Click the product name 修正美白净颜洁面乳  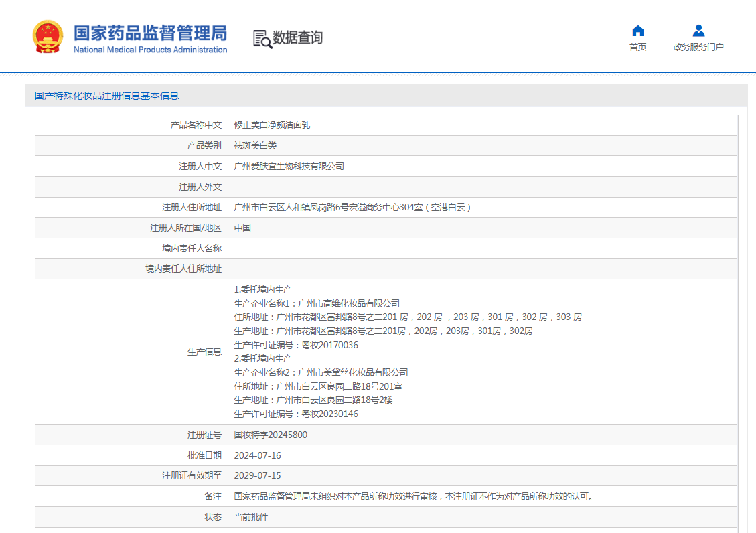[x=272, y=125]
